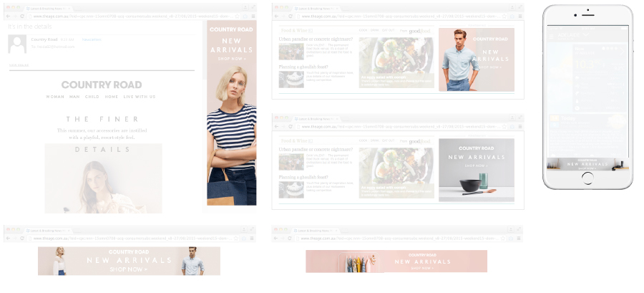The image size is (644, 293).
Task: Open DRINK in the blue-shirt man ad window
Action: (x=374, y=30)
